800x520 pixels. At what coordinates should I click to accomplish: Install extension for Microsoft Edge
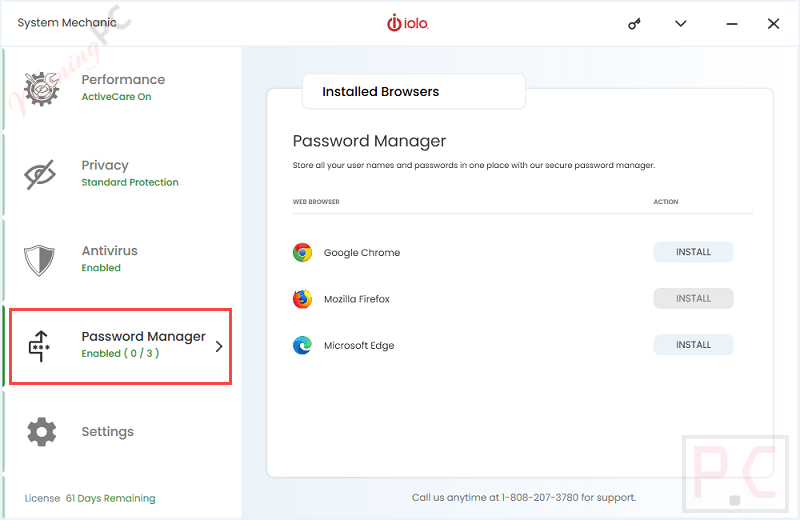[x=693, y=345]
